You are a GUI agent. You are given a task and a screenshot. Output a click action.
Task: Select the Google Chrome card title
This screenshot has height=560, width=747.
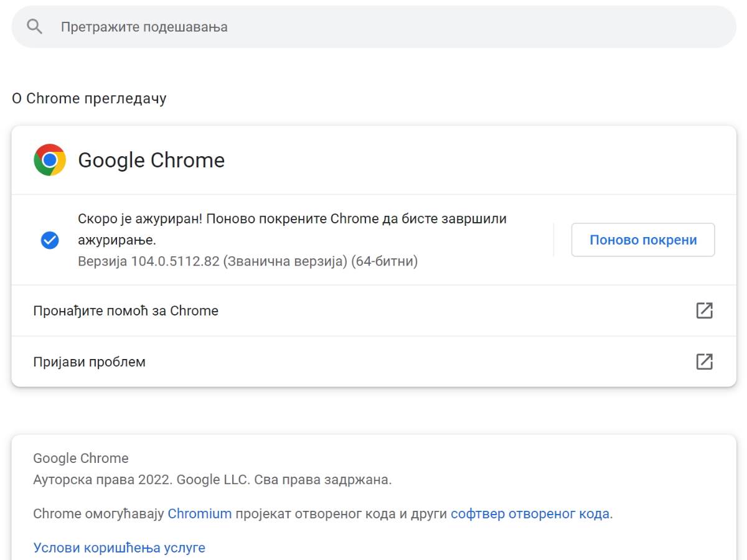click(x=151, y=160)
